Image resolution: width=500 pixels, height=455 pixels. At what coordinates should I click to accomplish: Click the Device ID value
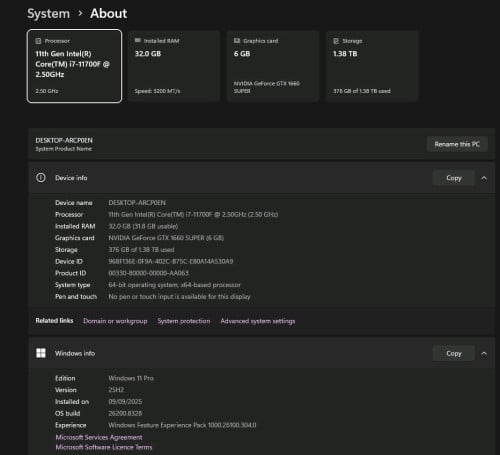click(x=171, y=261)
